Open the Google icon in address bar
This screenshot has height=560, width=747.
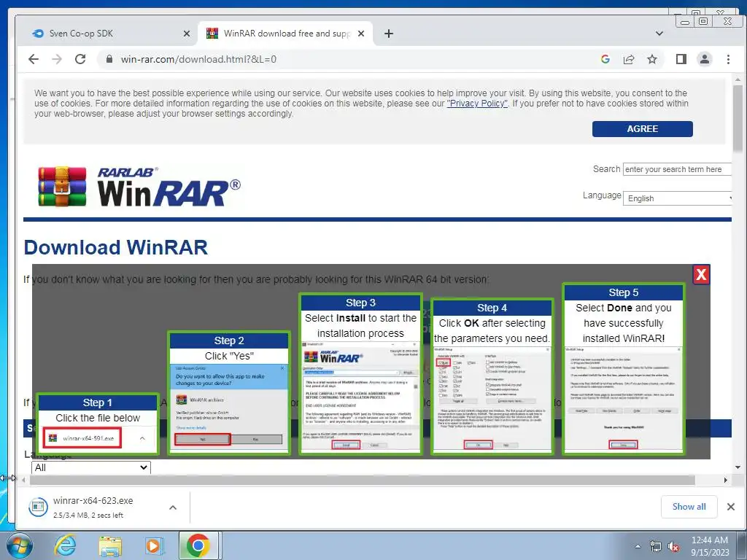click(x=605, y=59)
